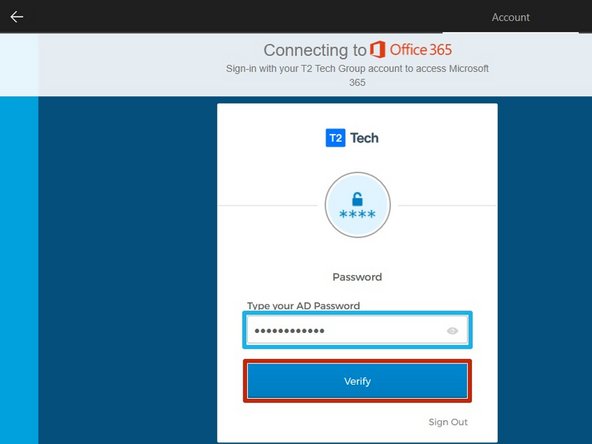Go back using the arrow icon
The width and height of the screenshot is (592, 444).
click(17, 17)
